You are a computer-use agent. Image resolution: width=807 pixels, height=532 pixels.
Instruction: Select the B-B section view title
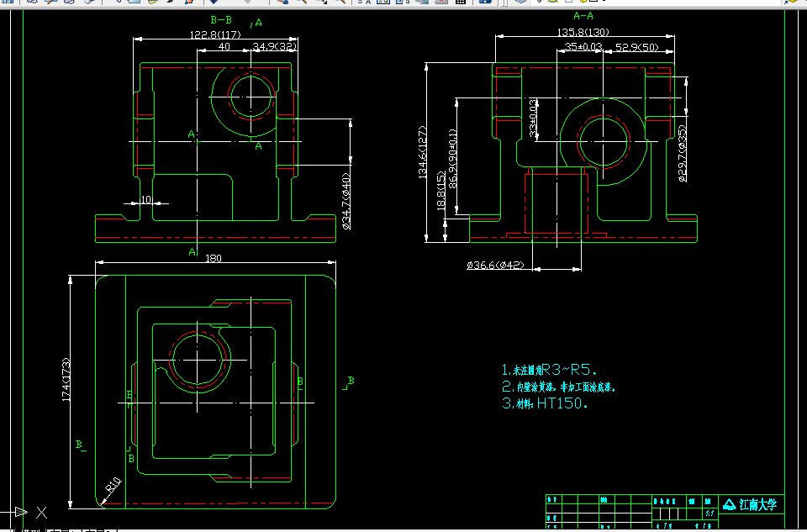[x=221, y=20]
